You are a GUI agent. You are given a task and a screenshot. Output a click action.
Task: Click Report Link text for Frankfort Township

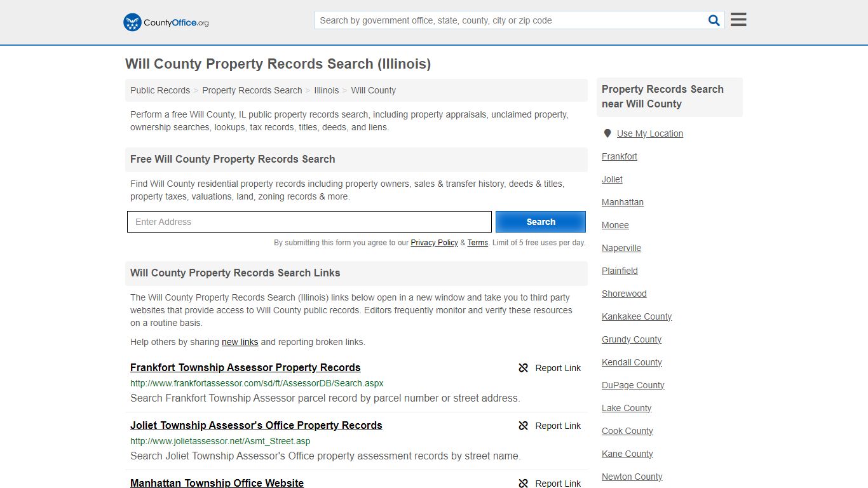558,368
